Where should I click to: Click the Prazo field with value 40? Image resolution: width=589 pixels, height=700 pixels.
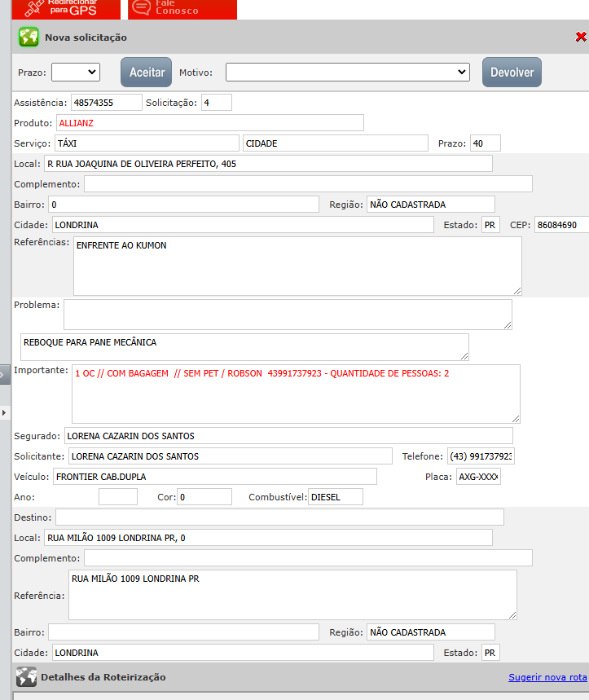coord(486,143)
